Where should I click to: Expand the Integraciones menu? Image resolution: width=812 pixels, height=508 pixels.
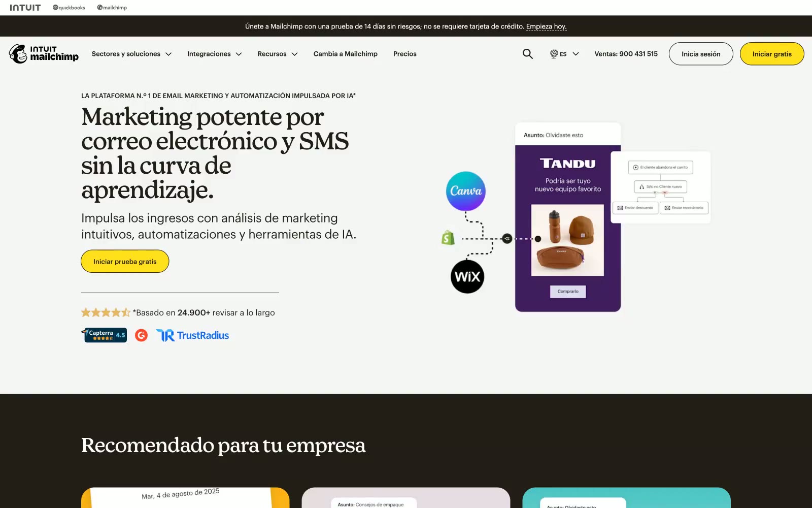[215, 54]
